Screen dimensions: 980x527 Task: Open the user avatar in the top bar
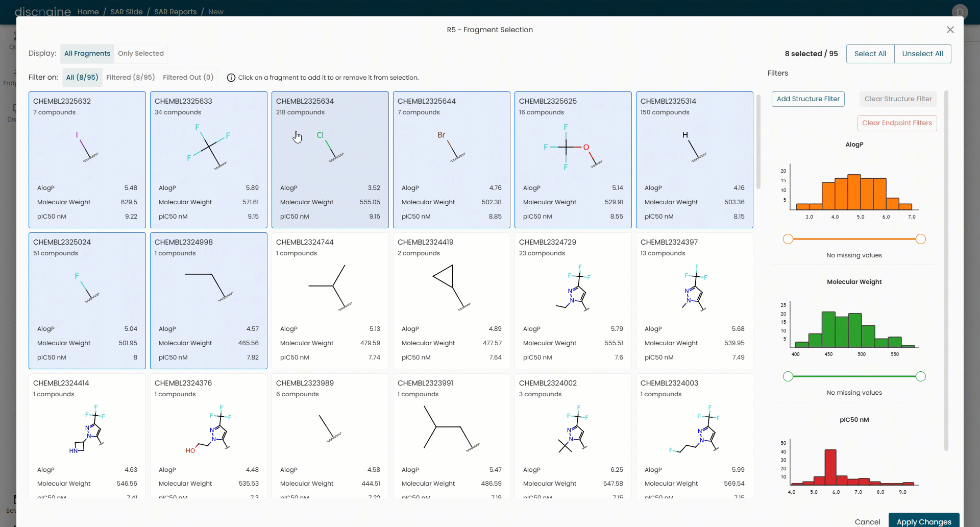point(960,12)
